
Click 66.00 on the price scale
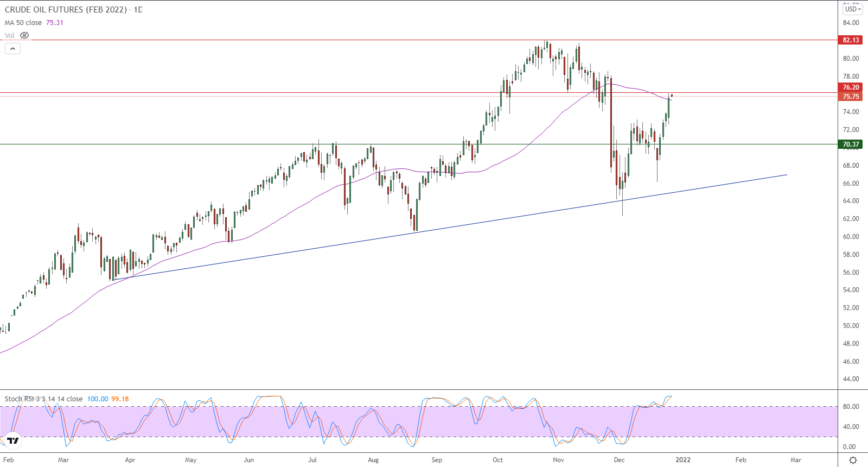coord(851,184)
